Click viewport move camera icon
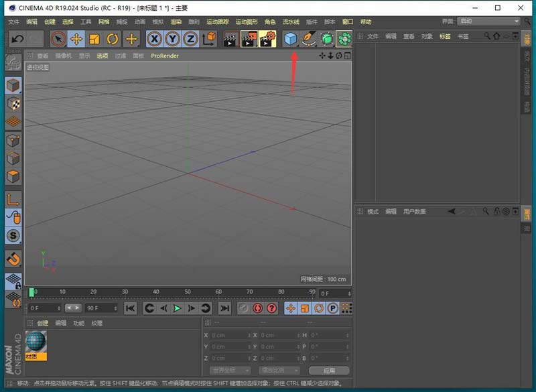 pyautogui.click(x=322, y=56)
